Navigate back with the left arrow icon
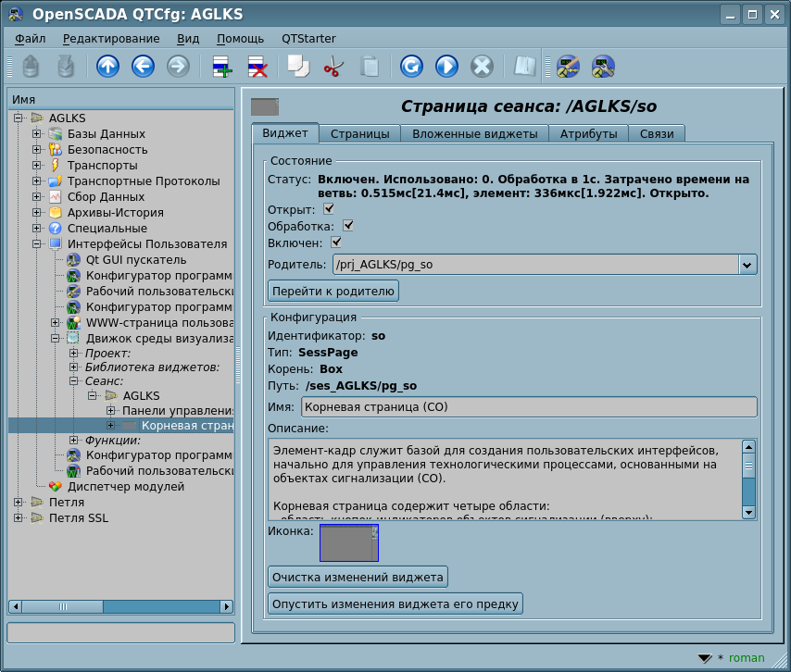 pos(143,67)
